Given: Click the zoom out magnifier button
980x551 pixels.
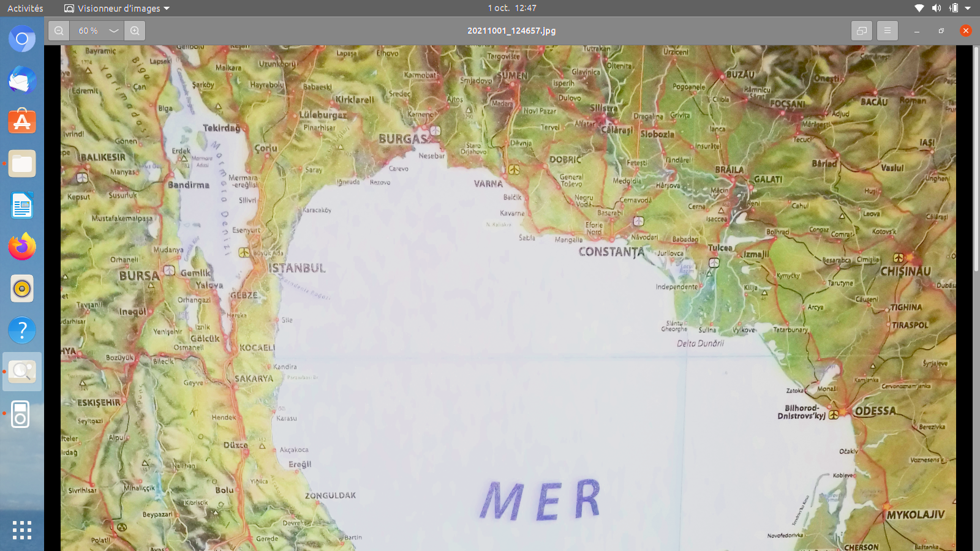Looking at the screenshot, I should (x=59, y=31).
